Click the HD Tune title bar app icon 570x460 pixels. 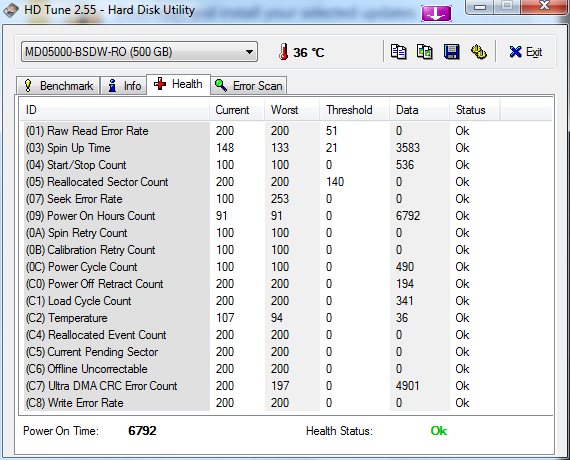(11, 10)
